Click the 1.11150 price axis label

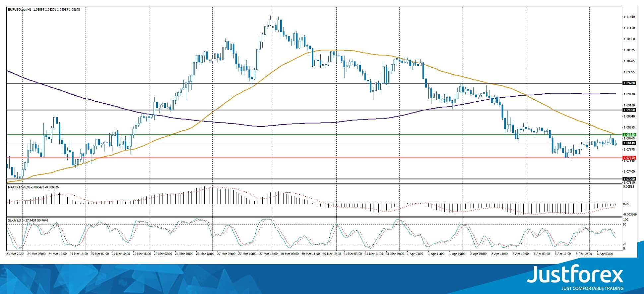coord(629,28)
